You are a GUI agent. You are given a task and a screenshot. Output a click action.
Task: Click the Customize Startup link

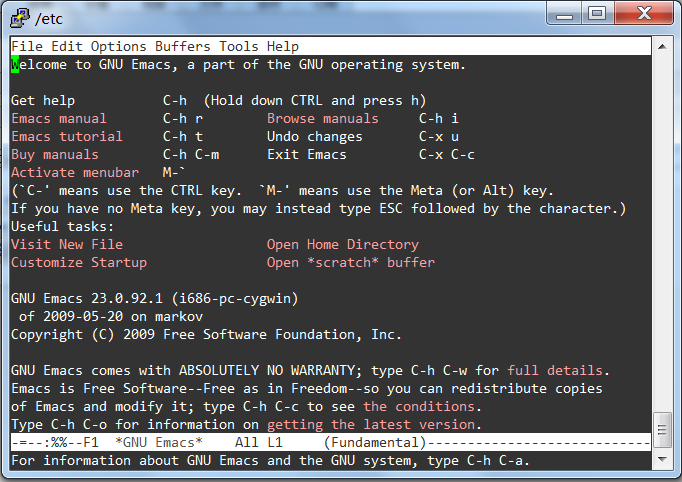pyautogui.click(x=79, y=263)
